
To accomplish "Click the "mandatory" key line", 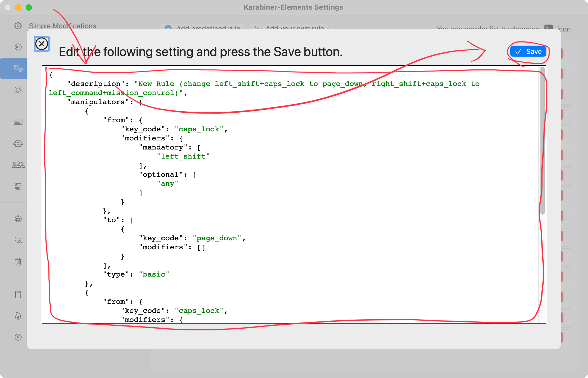I will coord(170,147).
